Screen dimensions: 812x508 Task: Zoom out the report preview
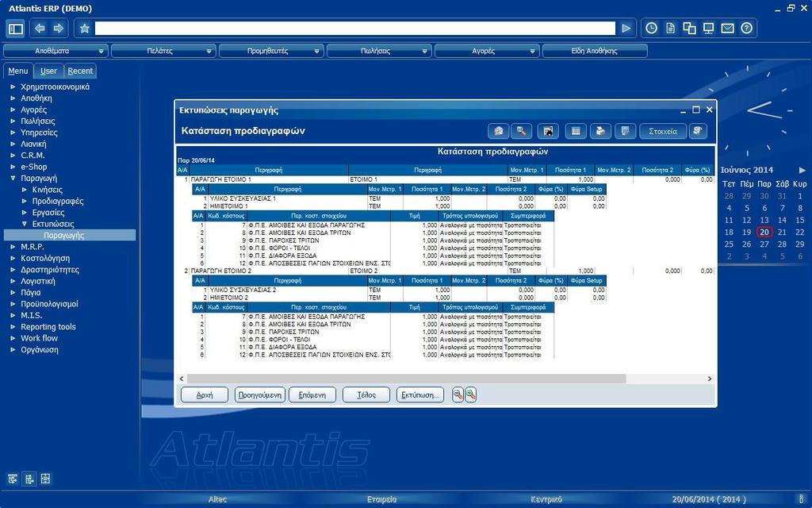click(x=458, y=395)
